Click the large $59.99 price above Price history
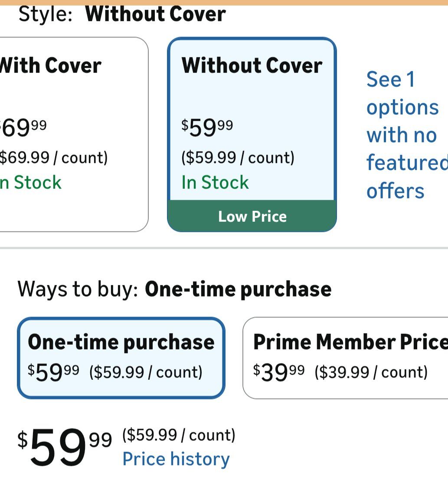This screenshot has height=481, width=448. point(64,447)
